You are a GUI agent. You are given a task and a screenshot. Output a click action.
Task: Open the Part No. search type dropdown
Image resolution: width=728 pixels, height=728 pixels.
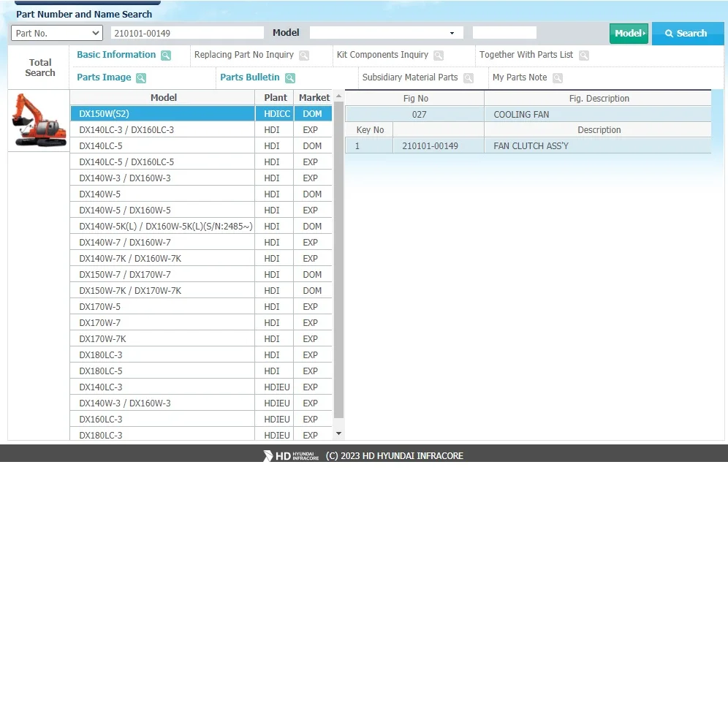click(x=56, y=33)
